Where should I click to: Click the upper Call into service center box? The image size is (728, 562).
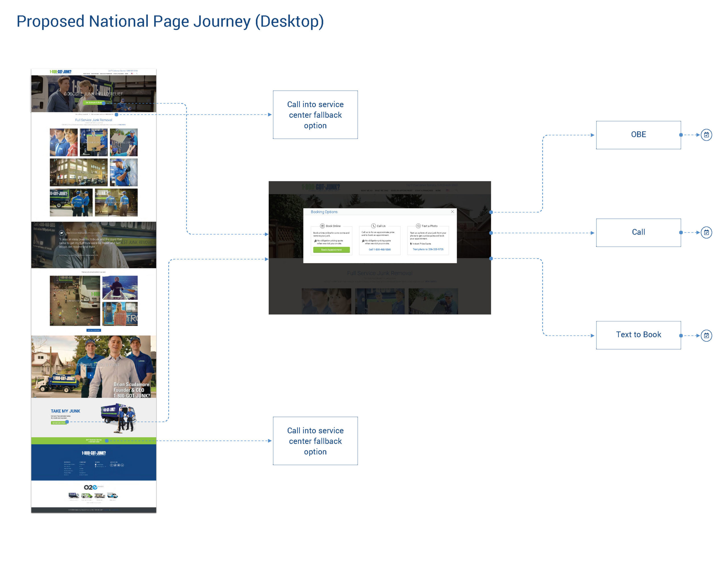315,115
